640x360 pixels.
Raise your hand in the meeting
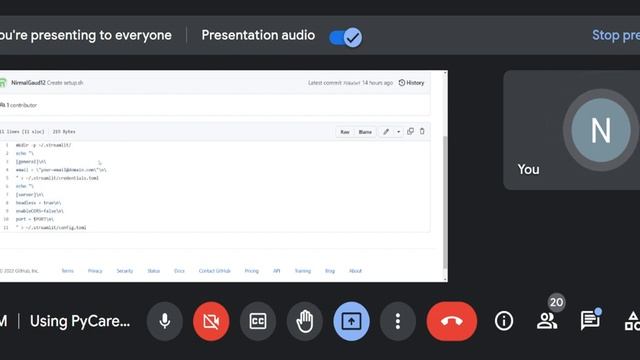point(304,321)
